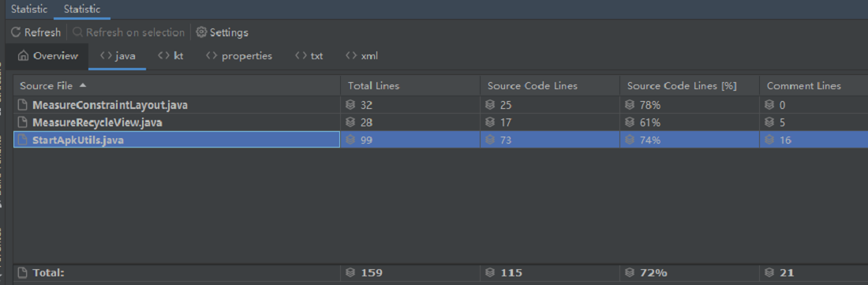This screenshot has width=868, height=285.
Task: Click the Total row file icon
Action: tap(22, 273)
